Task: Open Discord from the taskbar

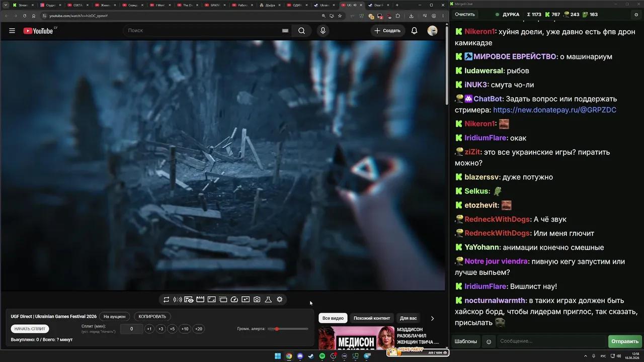Action: [x=300, y=356]
